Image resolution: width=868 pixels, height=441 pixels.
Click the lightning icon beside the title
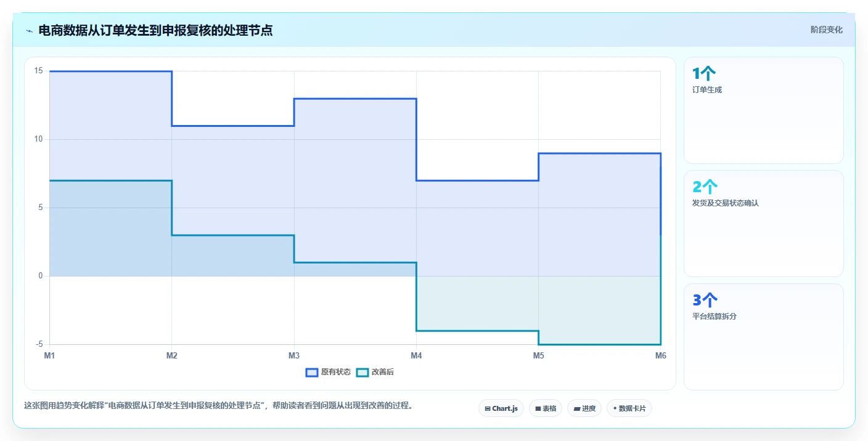[29, 31]
